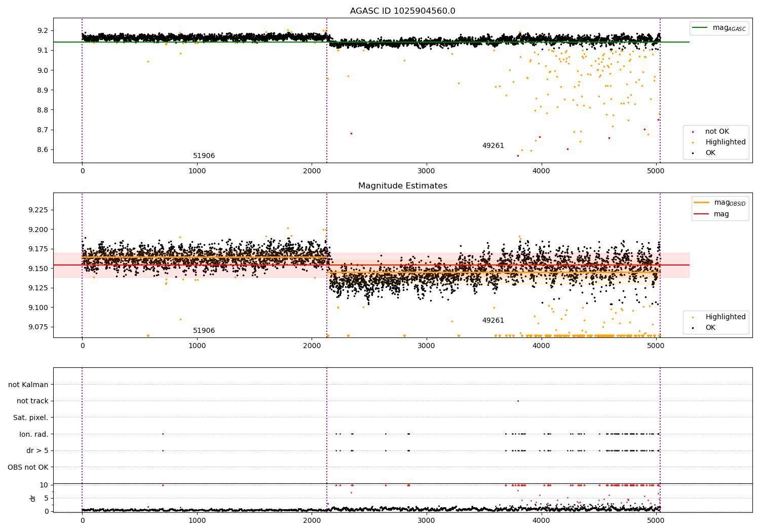Click the 'Magnitude Estimates' plot title
This screenshot has width=760, height=532.
click(x=403, y=186)
